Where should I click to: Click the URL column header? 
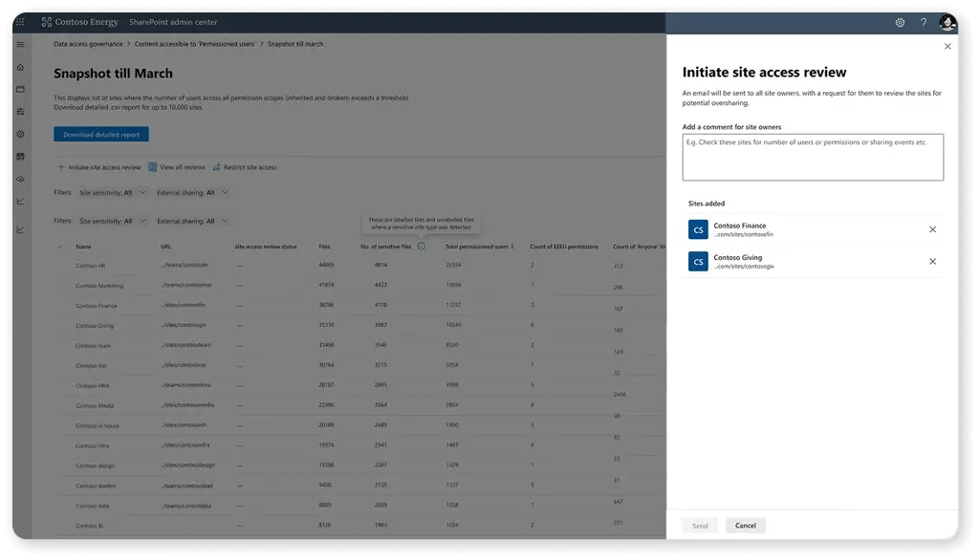[165, 247]
